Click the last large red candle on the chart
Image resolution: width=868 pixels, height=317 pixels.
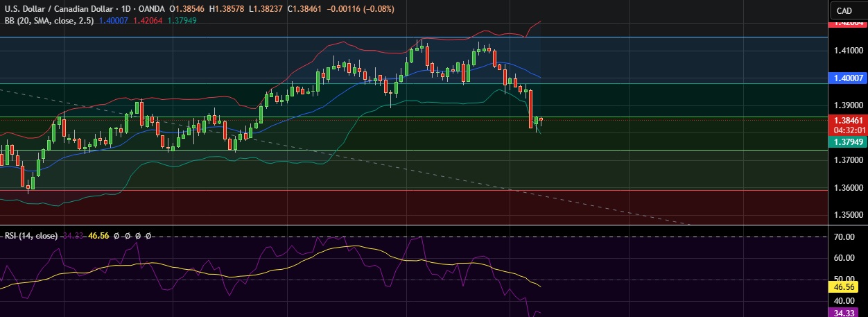click(x=530, y=108)
